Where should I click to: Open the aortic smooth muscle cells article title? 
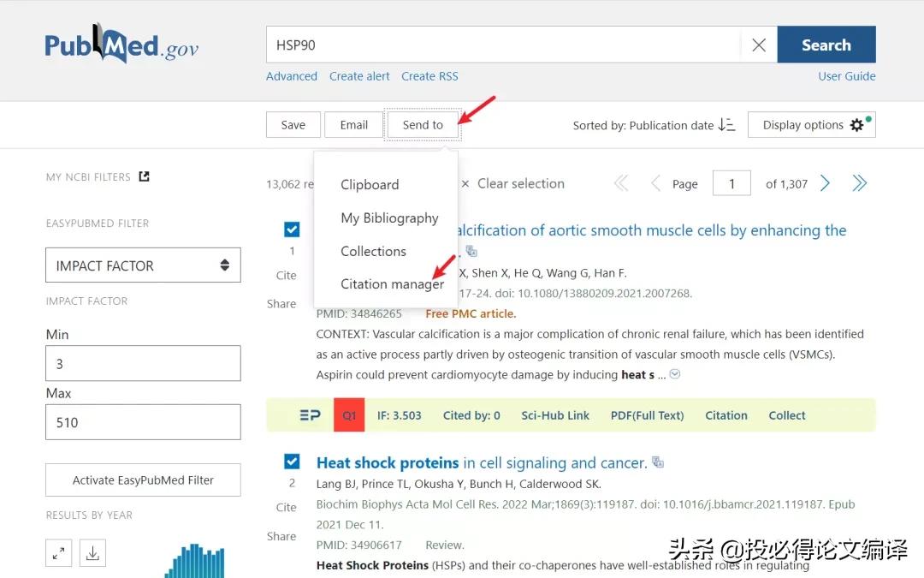(652, 230)
